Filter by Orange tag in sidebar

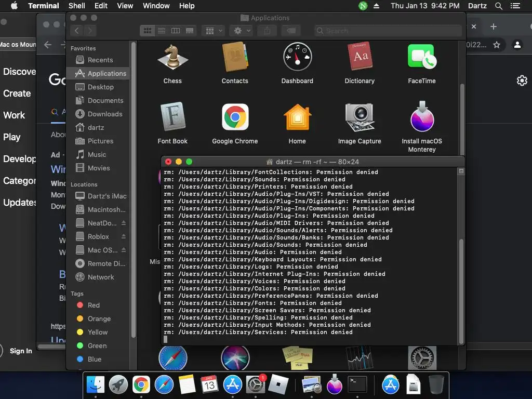click(98, 318)
